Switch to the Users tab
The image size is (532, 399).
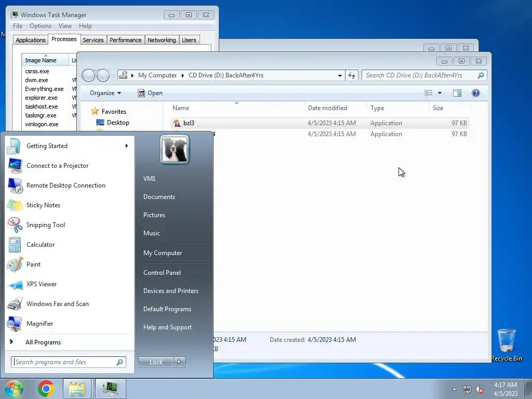tap(189, 40)
